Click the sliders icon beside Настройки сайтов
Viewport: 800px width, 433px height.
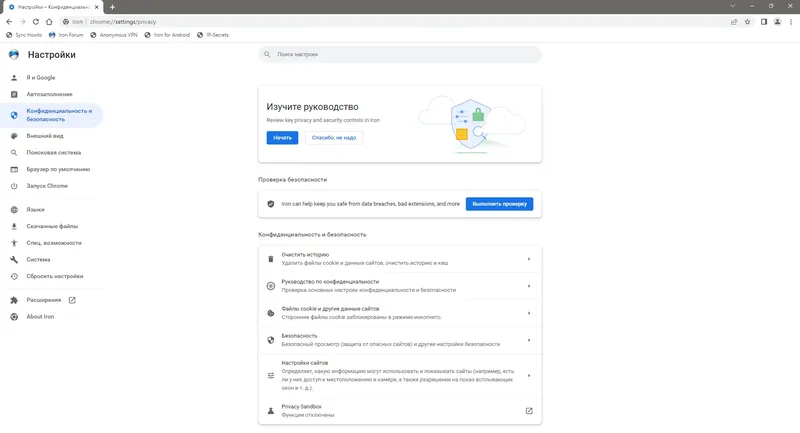point(271,375)
